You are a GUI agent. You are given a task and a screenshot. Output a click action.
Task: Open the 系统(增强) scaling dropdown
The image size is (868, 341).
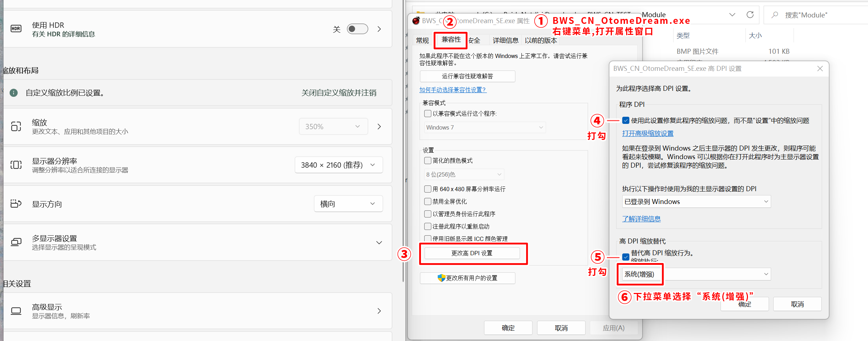click(x=696, y=274)
